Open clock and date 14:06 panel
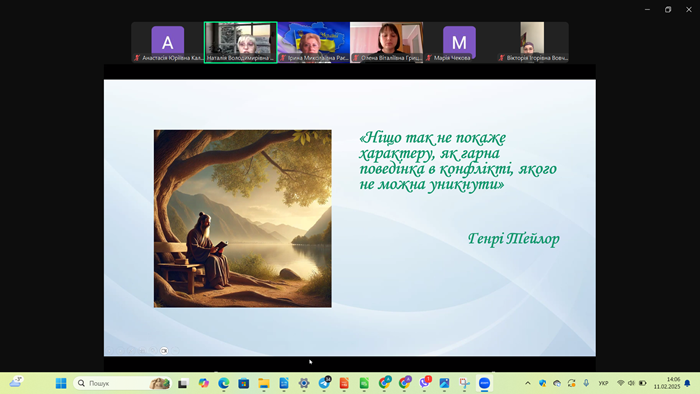The image size is (700, 394). 667,383
